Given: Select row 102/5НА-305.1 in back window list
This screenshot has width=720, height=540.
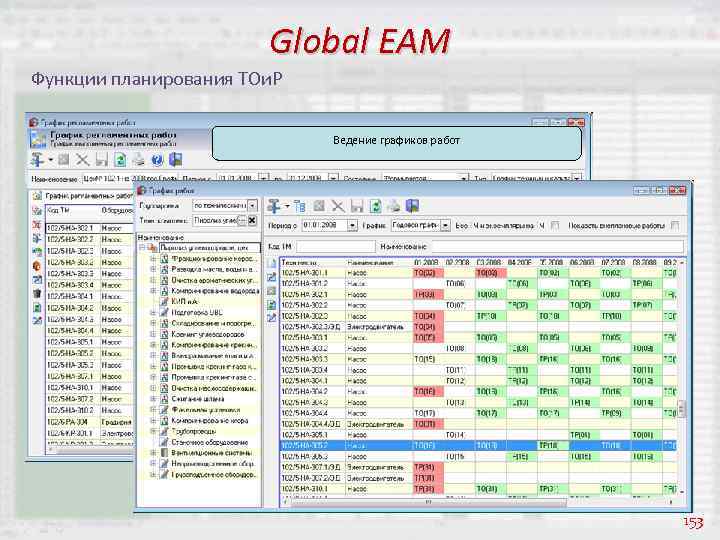Looking at the screenshot, I should [x=90, y=342].
